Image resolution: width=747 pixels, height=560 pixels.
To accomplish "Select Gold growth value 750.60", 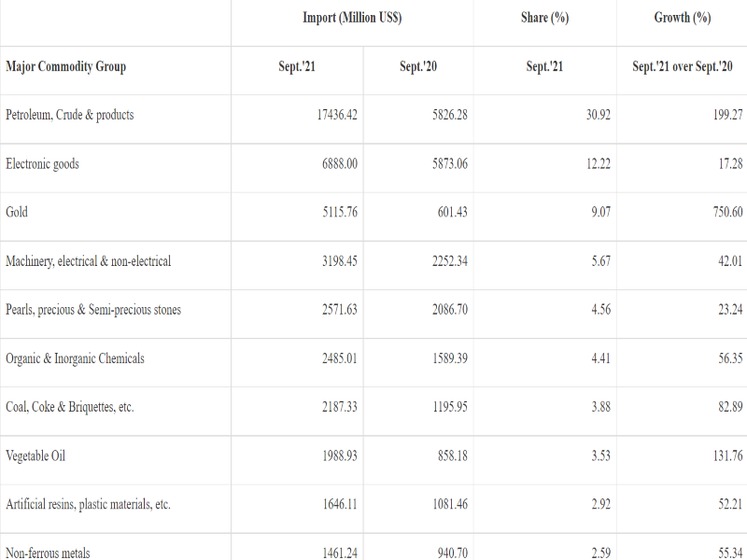I will coord(727,213).
